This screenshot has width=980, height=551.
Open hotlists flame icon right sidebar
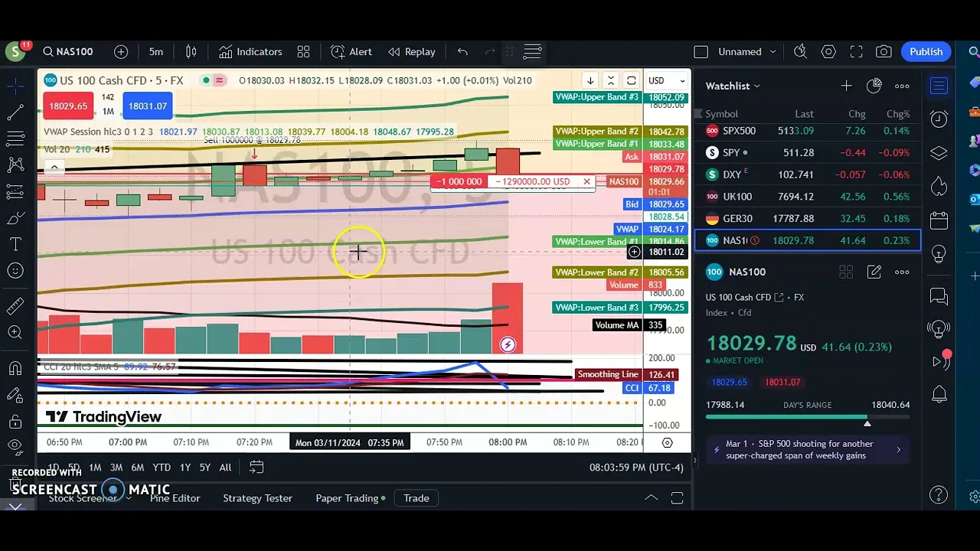[939, 186]
